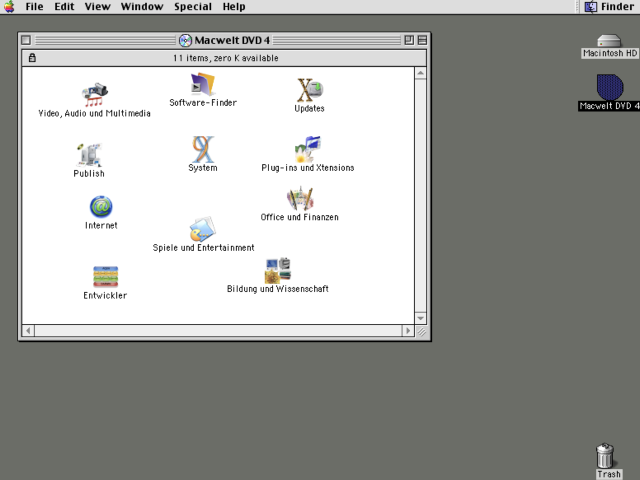The image size is (640, 480).
Task: Click the 'Bildung und Wissenschaft' label text
Action: tap(278, 289)
